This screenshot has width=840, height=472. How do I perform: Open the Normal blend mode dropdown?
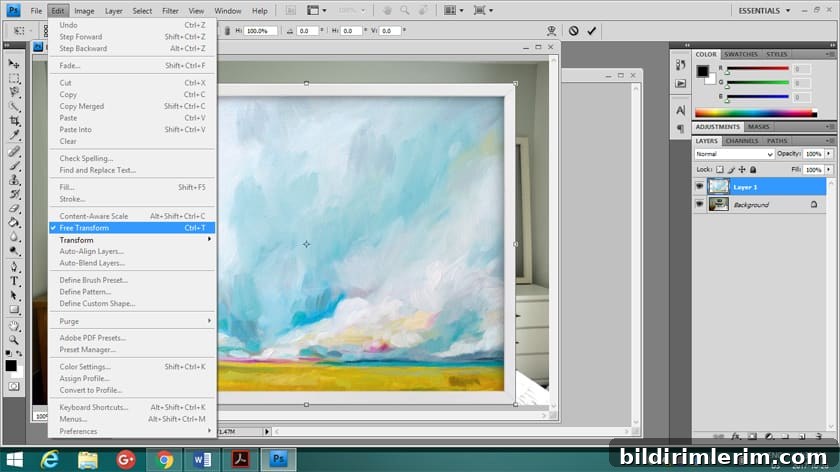tap(734, 154)
